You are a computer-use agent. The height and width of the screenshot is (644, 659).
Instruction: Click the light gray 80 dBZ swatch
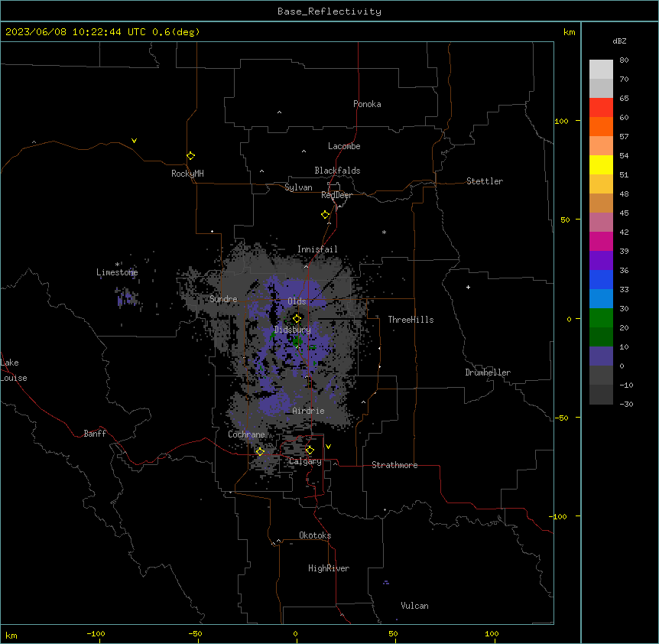[601, 70]
